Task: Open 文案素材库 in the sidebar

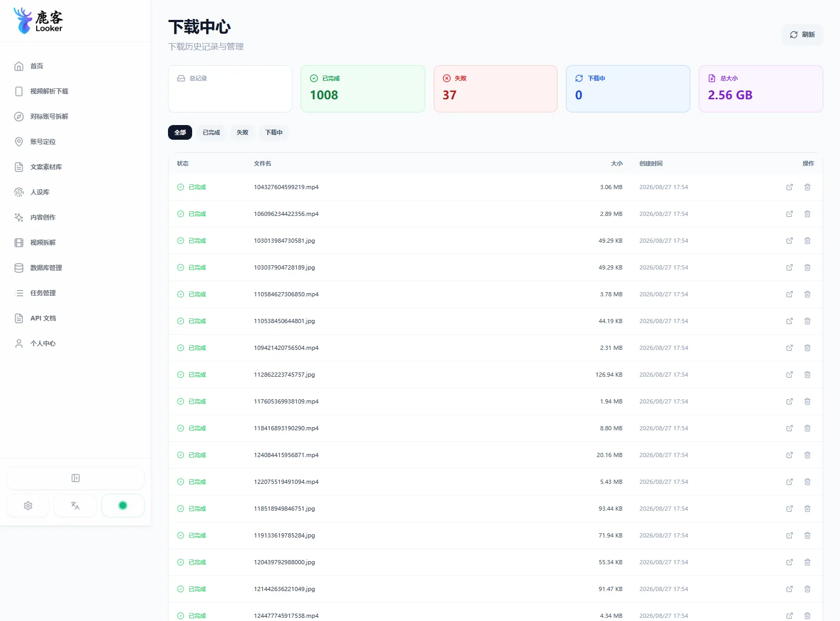Action: point(75,167)
